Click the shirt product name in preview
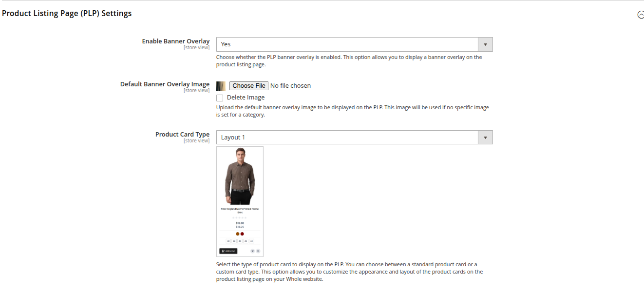This screenshot has height=296, width=644. 240,211
